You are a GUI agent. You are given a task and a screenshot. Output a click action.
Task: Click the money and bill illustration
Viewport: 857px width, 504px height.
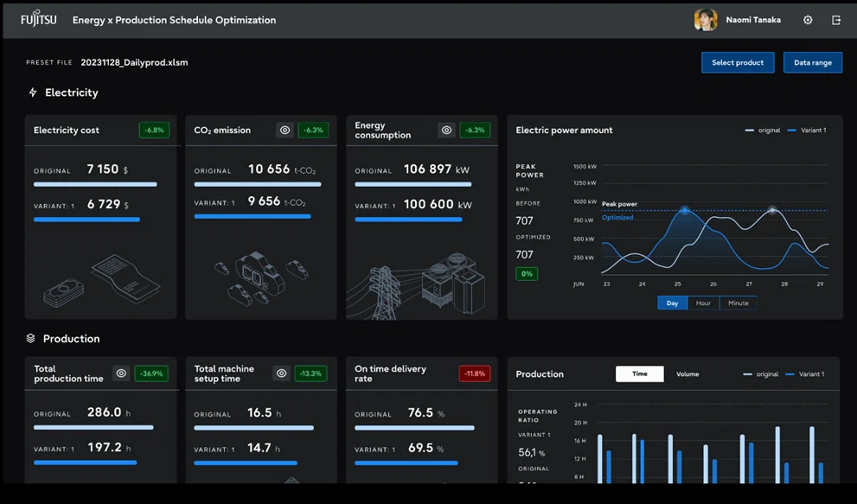(x=102, y=280)
